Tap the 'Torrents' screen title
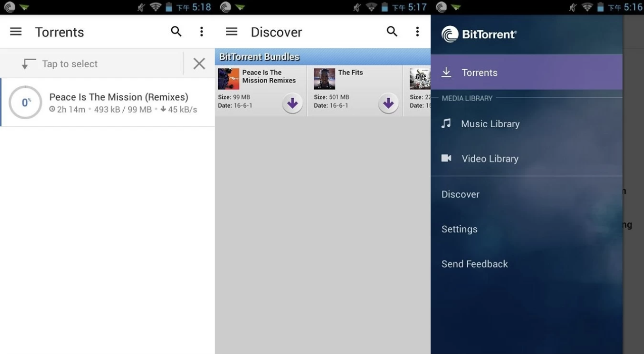Viewport: 644px width, 354px height. pyautogui.click(x=60, y=32)
